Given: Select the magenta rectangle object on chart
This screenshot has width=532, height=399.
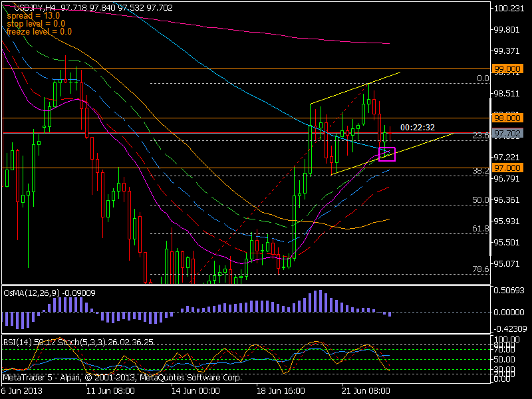Looking at the screenshot, I should pyautogui.click(x=388, y=154).
